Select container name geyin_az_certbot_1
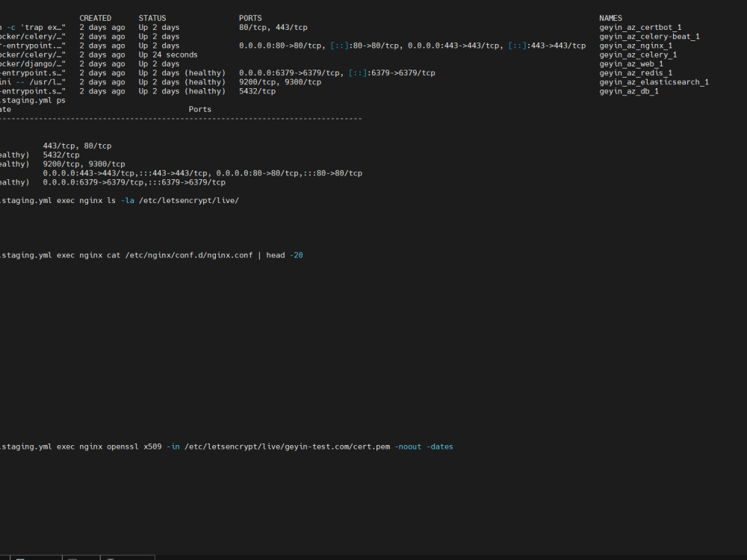 point(640,27)
